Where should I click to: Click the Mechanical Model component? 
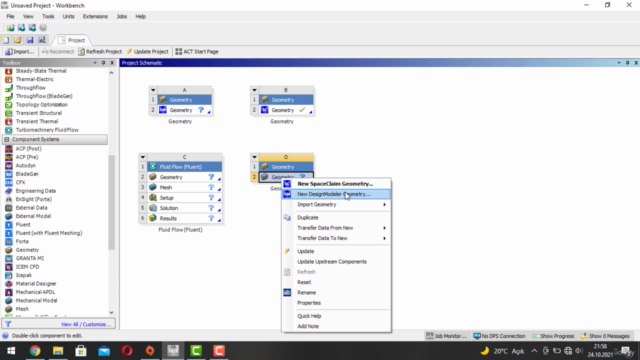(x=36, y=300)
